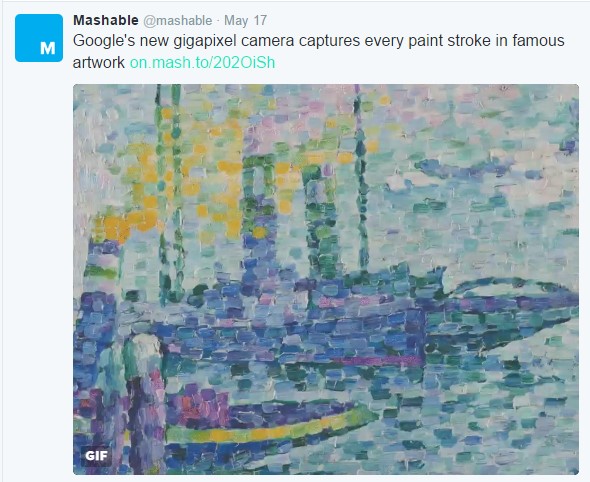Click the curved bridge arch in the painting

point(512,286)
